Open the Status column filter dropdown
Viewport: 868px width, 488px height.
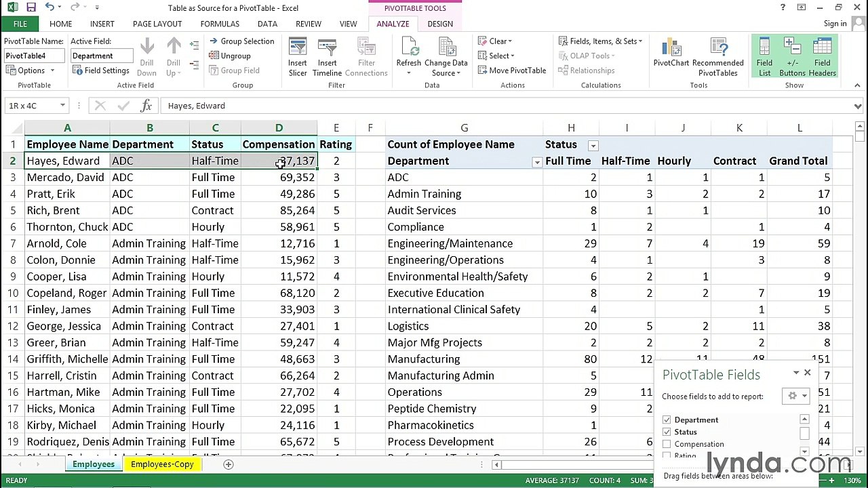(593, 145)
